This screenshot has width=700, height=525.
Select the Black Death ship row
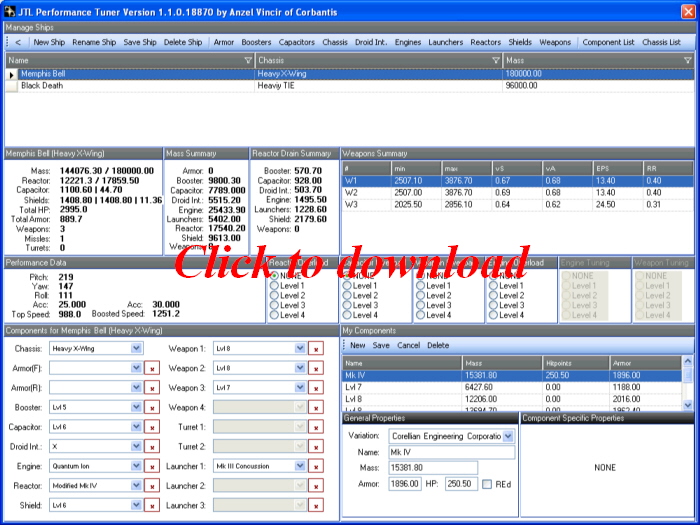pyautogui.click(x=350, y=86)
